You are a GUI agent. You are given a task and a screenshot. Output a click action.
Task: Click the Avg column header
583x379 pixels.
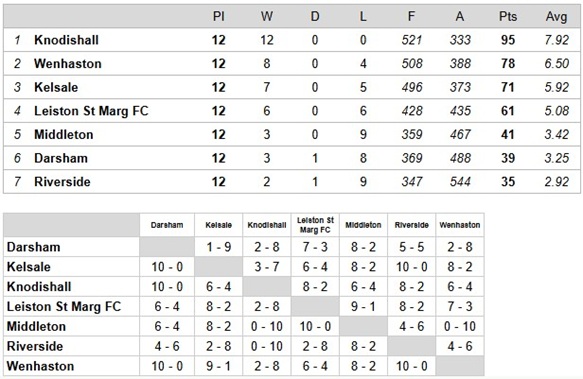point(556,17)
